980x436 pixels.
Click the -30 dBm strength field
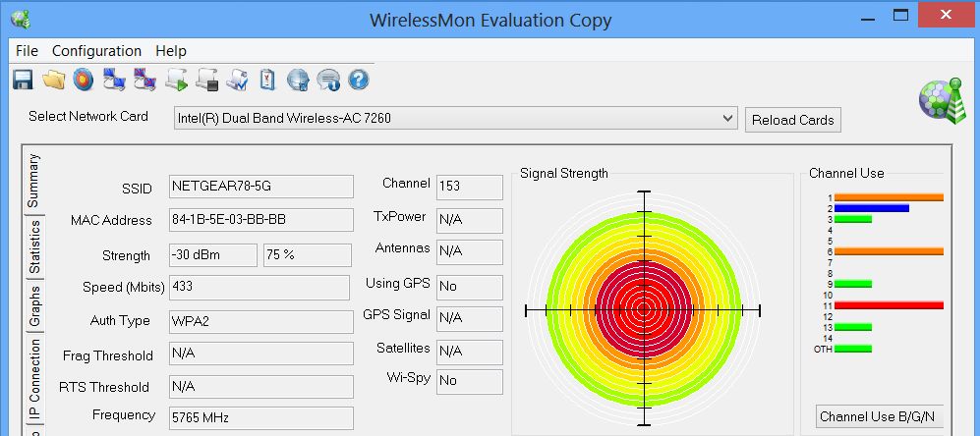click(213, 255)
